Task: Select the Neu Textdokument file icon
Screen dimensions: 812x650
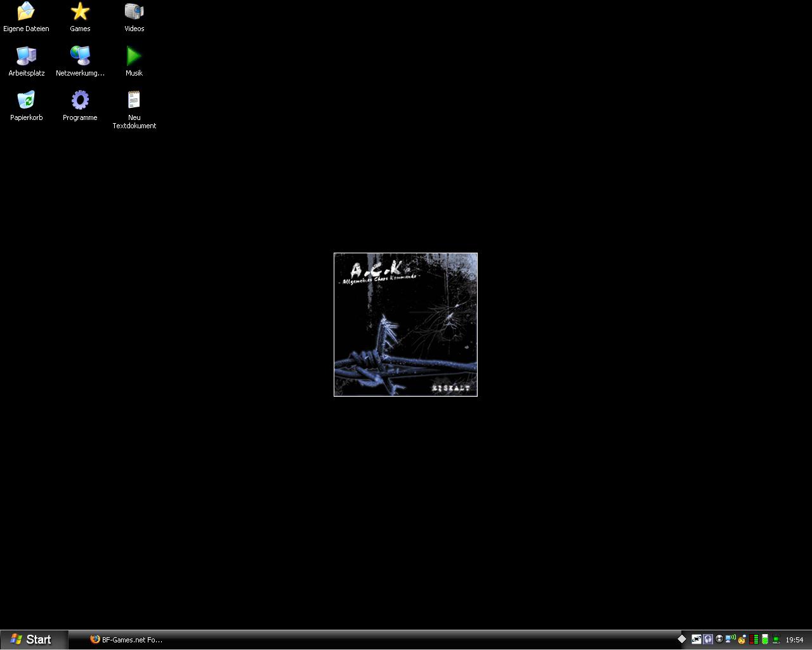Action: click(x=134, y=100)
